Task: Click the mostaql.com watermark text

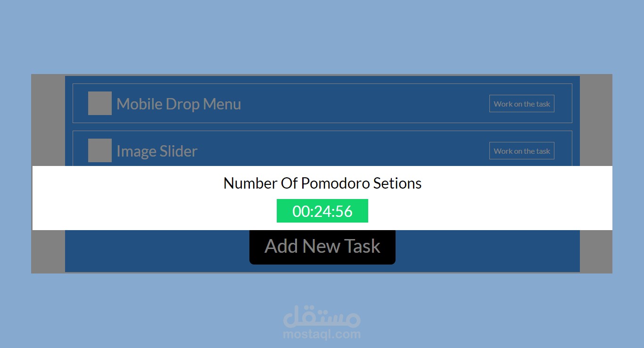Action: pyautogui.click(x=322, y=334)
